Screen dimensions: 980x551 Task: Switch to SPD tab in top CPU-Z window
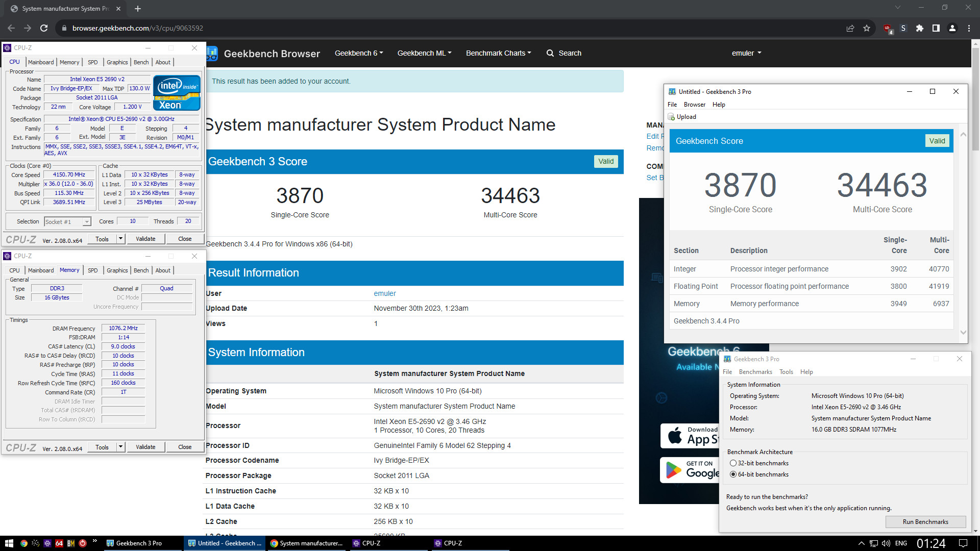click(92, 62)
